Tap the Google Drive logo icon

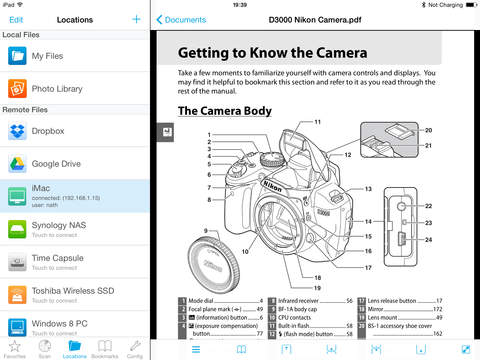[x=17, y=164]
